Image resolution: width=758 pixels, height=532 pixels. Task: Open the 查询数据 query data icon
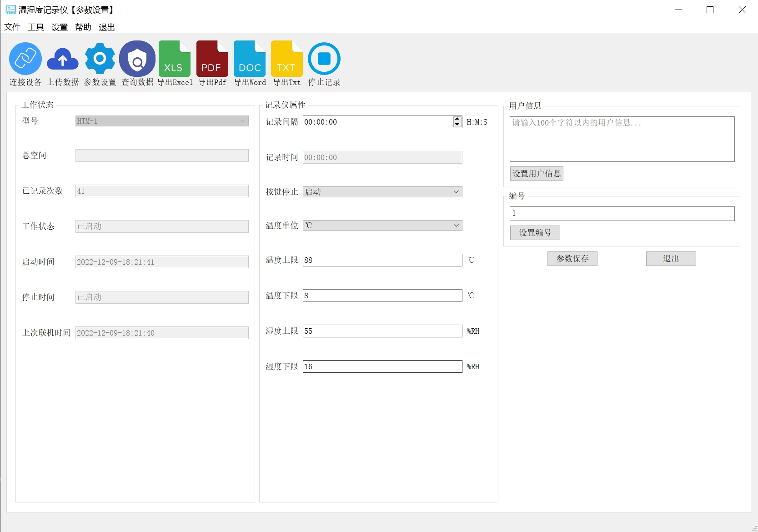(137, 59)
